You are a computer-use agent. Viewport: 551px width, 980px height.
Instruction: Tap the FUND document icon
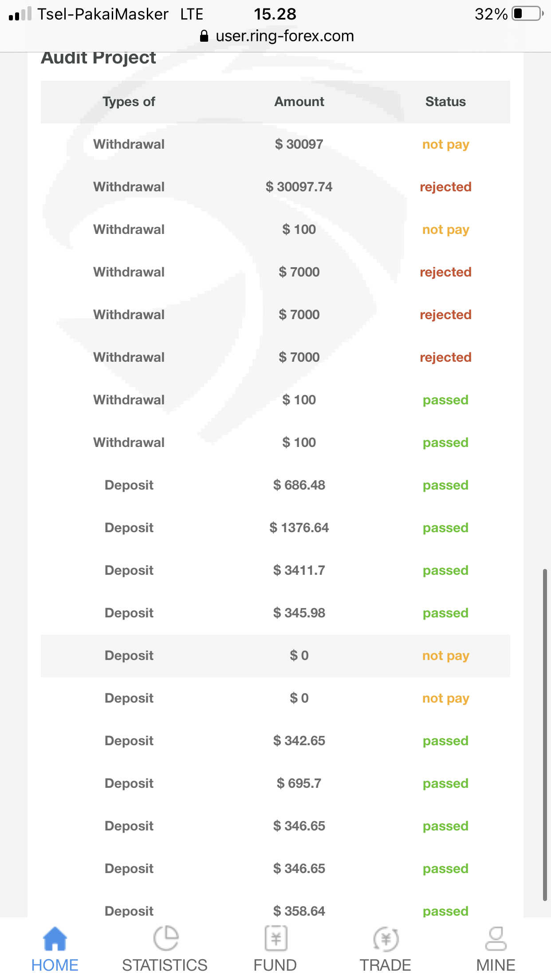275,938
